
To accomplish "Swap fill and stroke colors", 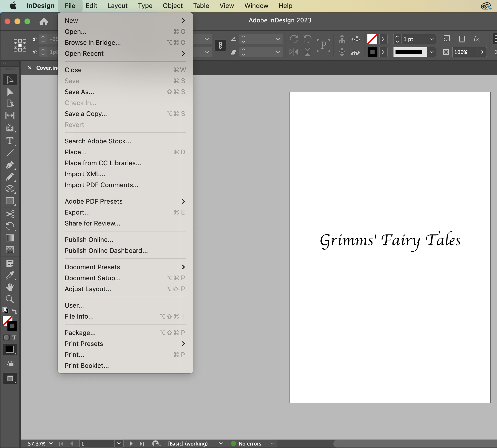I will pyautogui.click(x=15, y=311).
